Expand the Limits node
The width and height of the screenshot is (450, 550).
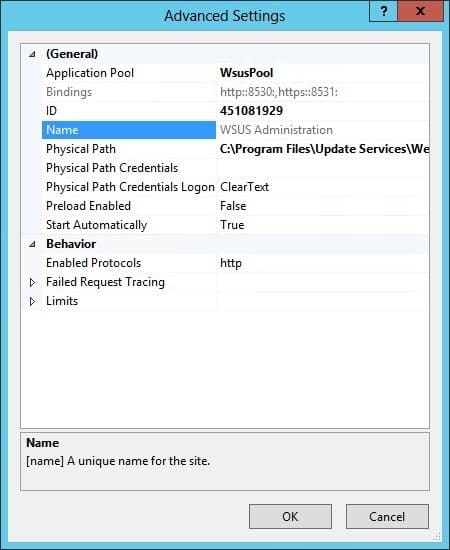tap(32, 301)
